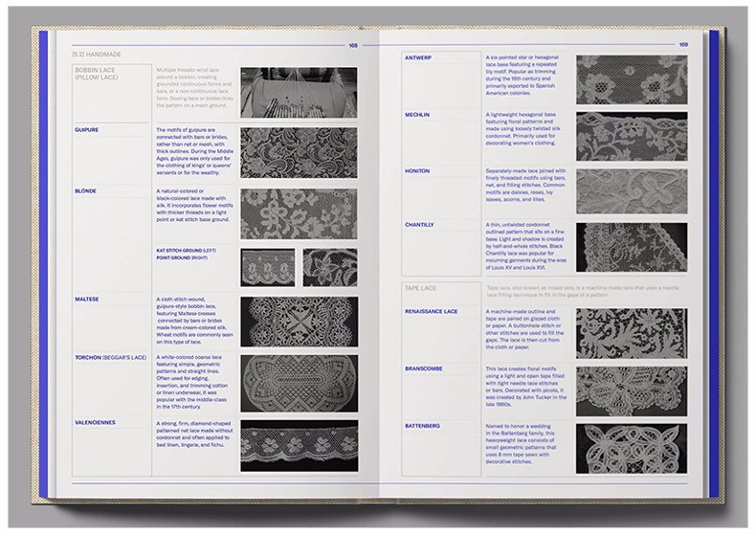The height and width of the screenshot is (534, 756).
Task: Open the Blonde lace sample image
Action: (x=299, y=212)
